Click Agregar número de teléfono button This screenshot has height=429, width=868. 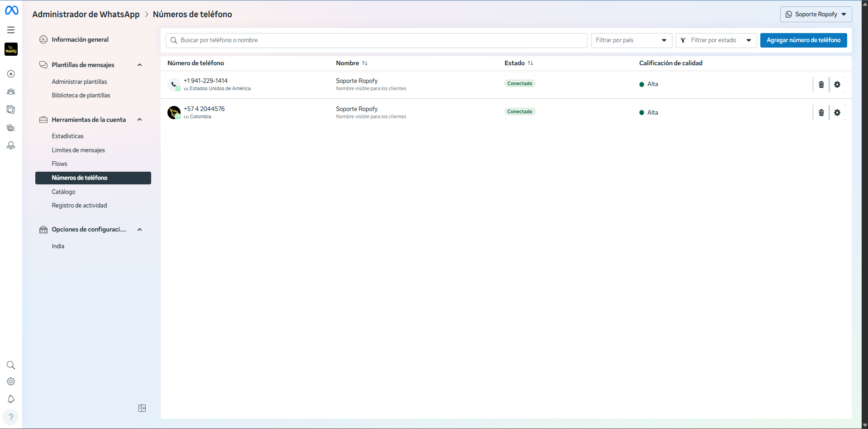(x=803, y=40)
